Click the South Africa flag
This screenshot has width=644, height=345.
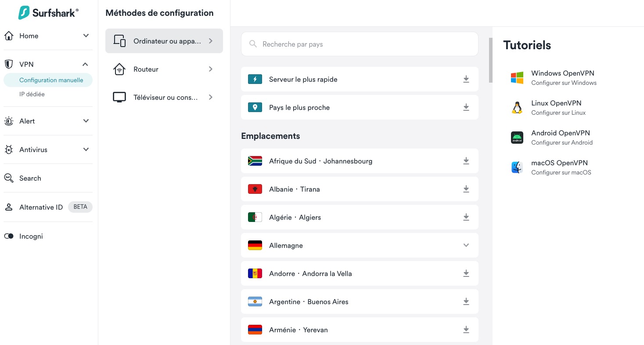[x=255, y=161]
